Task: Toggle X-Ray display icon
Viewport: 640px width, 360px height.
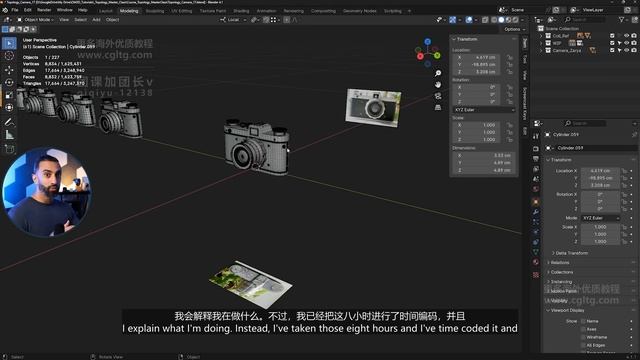Action: tap(485, 20)
